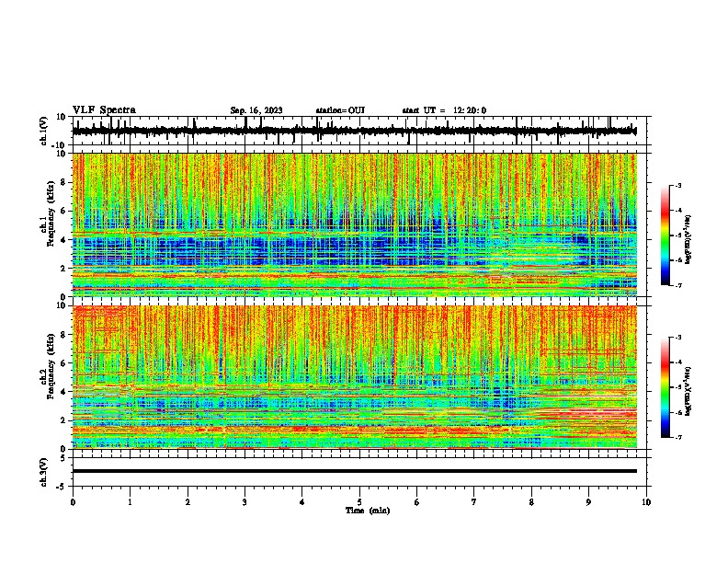Click the time axis tick "5"
Viewport: 728px width, 563px height.
click(x=359, y=502)
